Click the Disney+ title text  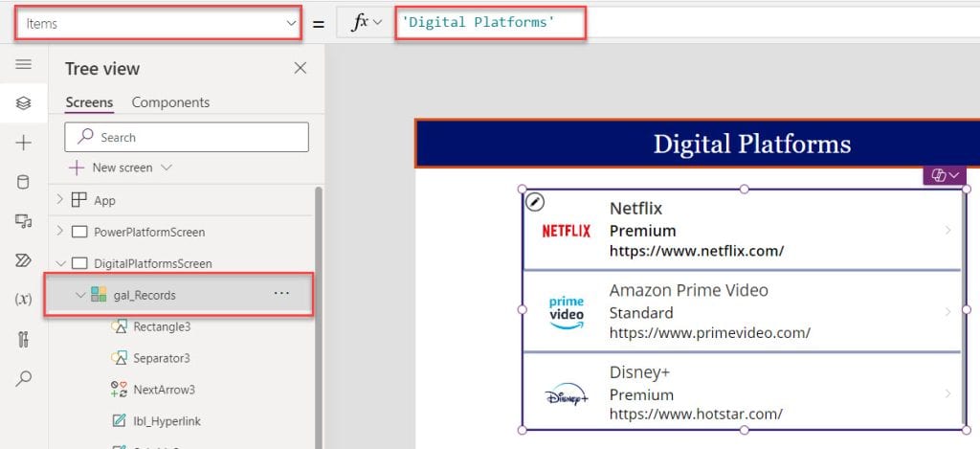click(x=639, y=372)
